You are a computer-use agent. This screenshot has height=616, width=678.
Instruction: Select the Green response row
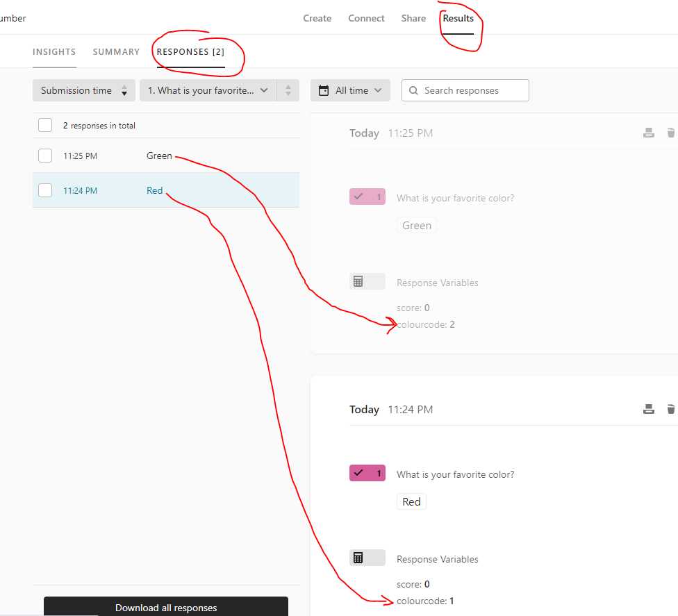[165, 156]
